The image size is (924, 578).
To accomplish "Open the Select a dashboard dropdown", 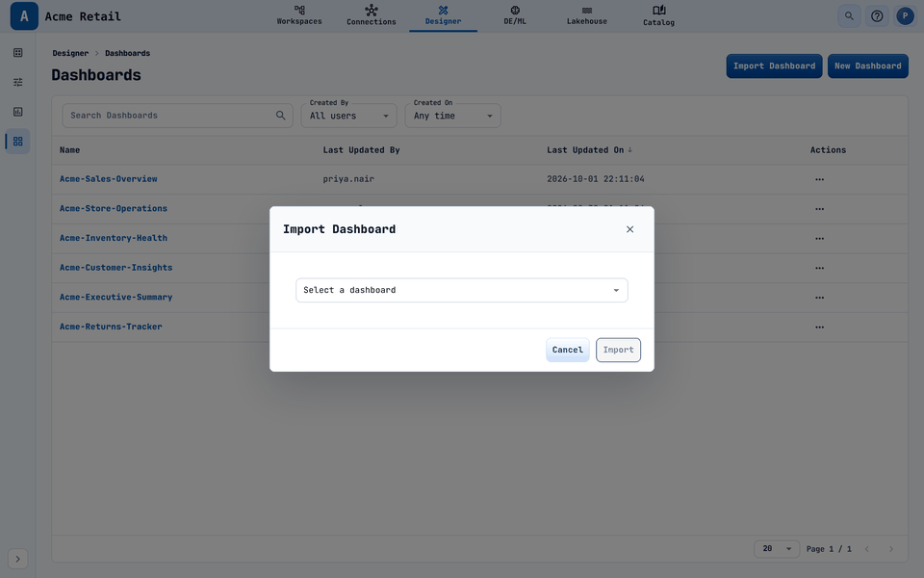I will click(x=462, y=290).
